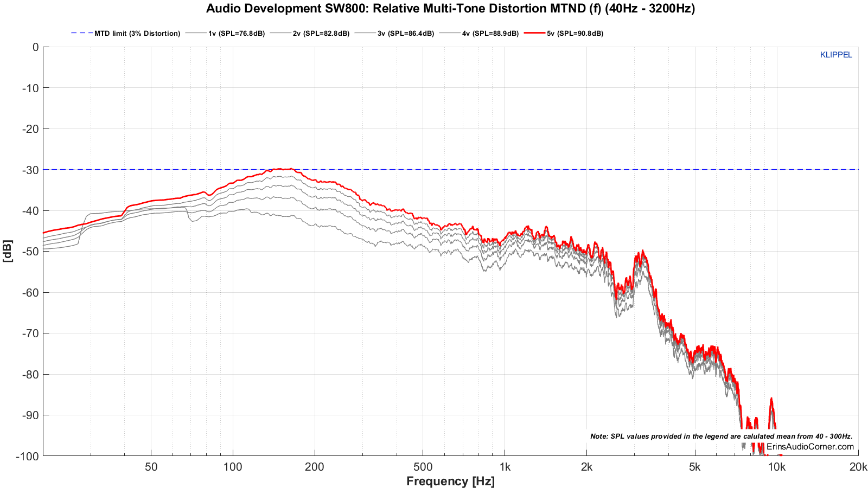The image size is (868, 488).
Task: Click the -10 y-axis tick label
Action: tap(30, 88)
